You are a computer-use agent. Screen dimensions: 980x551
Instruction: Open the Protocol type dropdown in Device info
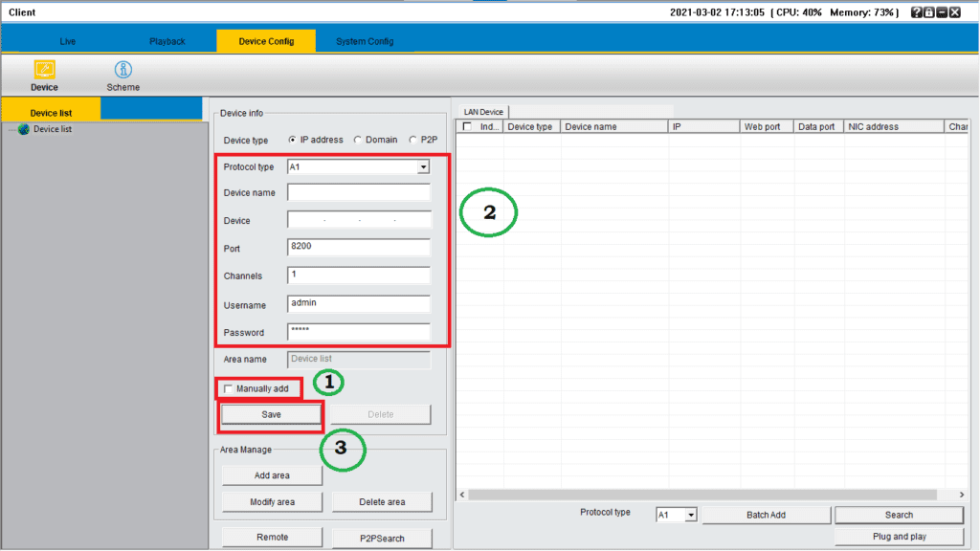pyautogui.click(x=422, y=167)
